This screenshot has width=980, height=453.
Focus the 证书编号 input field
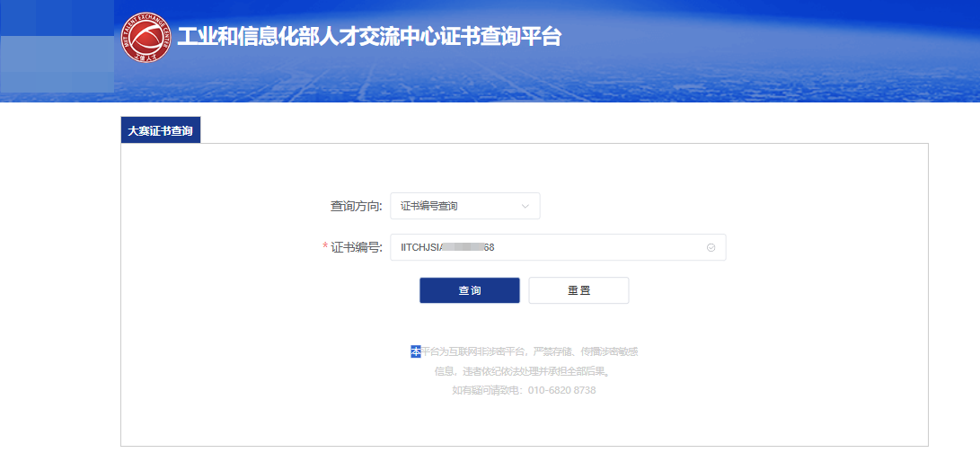point(558,248)
